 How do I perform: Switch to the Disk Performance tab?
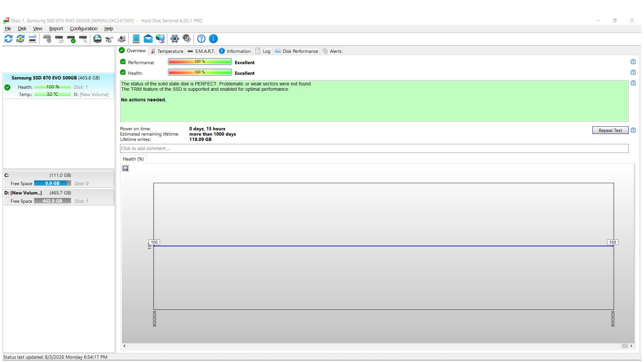click(x=296, y=51)
